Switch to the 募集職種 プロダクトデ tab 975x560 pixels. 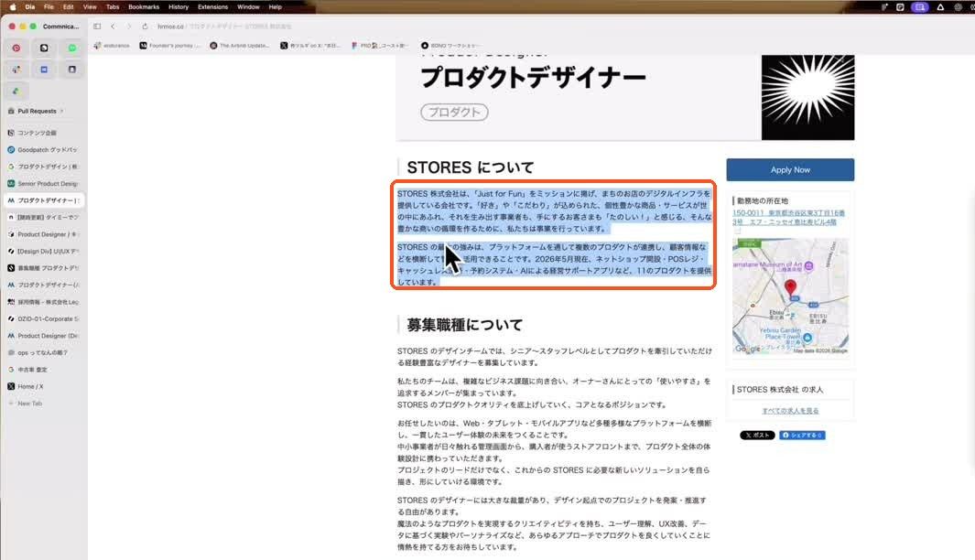(44, 268)
